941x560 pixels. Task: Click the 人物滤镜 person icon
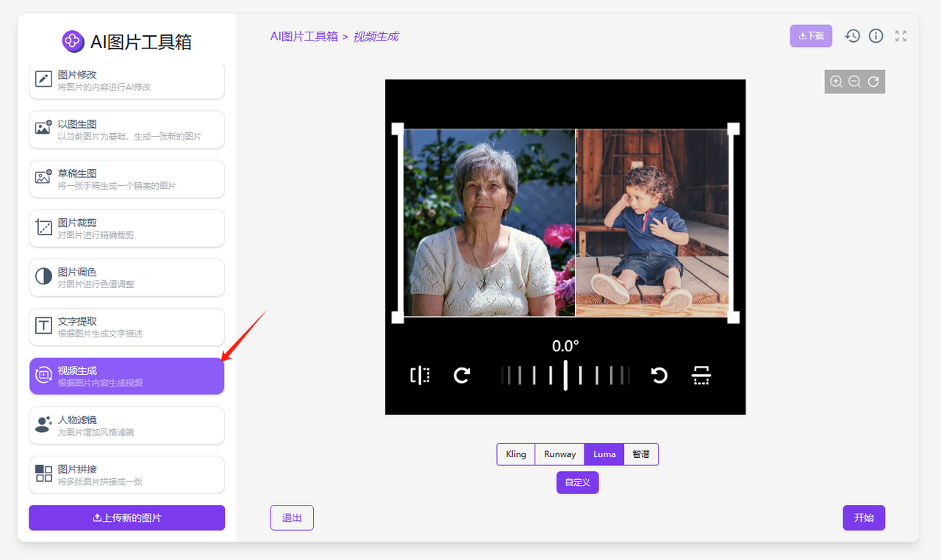[x=44, y=424]
